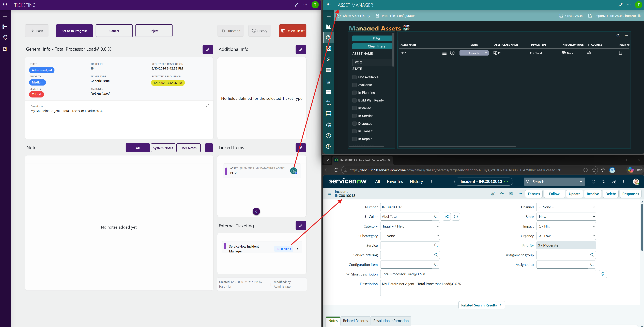Image resolution: width=644 pixels, height=327 pixels.
Task: Check the Installed state filter
Action: (x=354, y=108)
